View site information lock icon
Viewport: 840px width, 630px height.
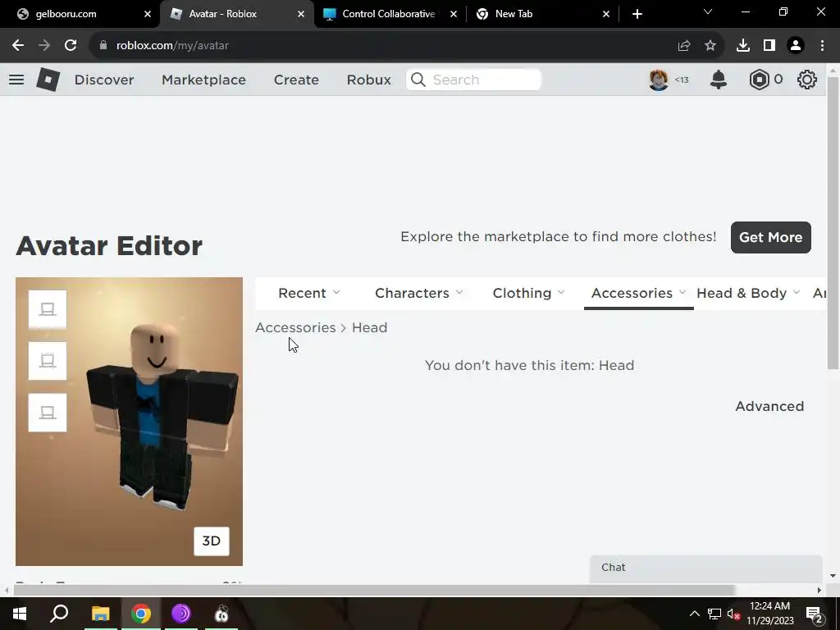click(x=103, y=46)
